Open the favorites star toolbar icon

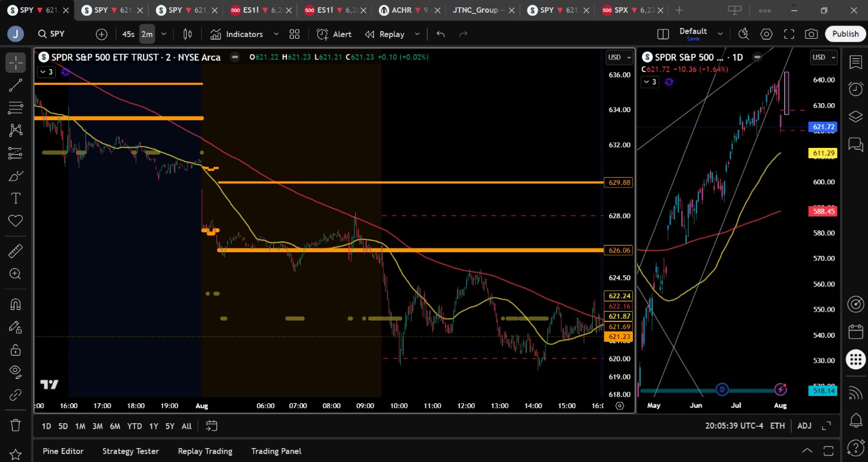click(x=16, y=454)
